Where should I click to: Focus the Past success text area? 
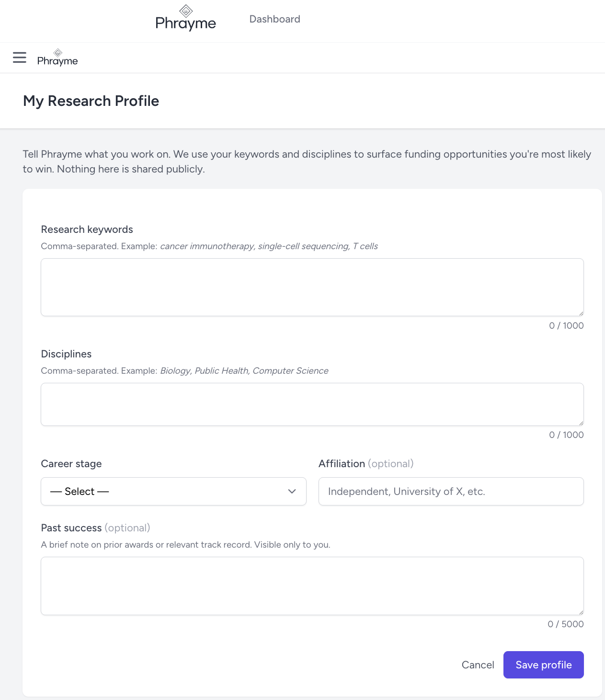click(x=312, y=586)
